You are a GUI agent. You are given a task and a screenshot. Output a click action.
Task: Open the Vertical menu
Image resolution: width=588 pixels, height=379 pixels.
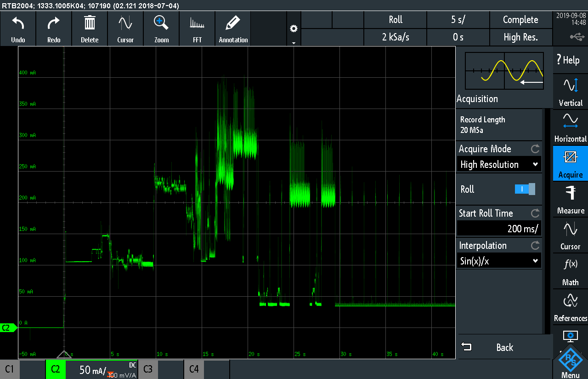[x=570, y=92]
